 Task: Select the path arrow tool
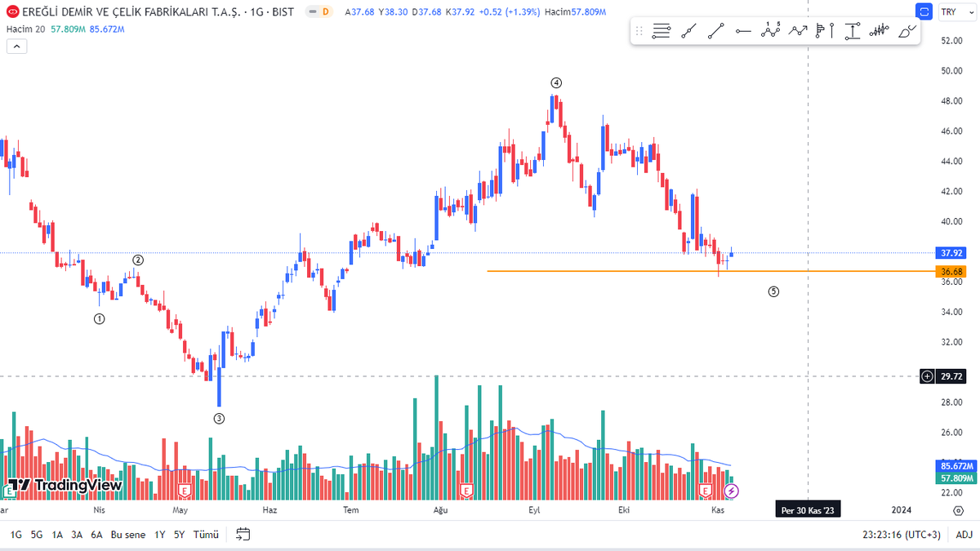coord(798,32)
